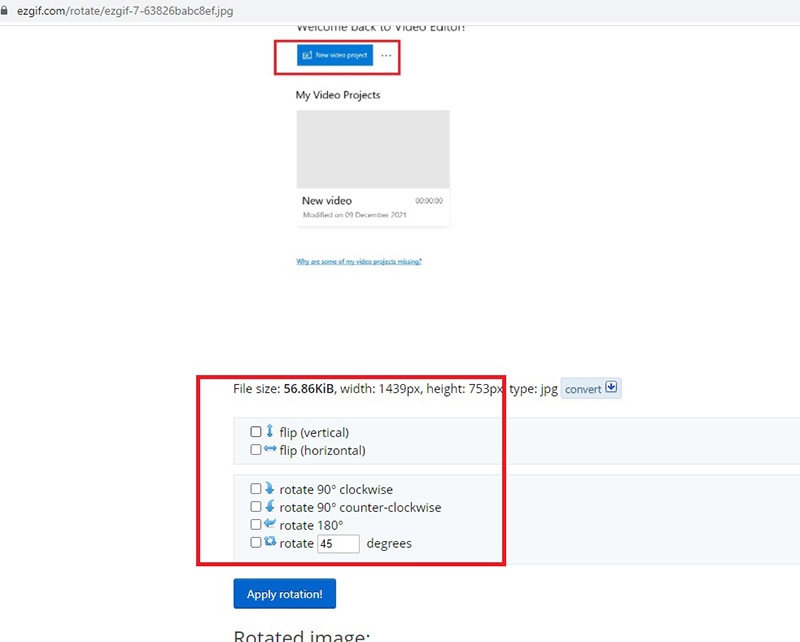Tick the rotate 180° checkbox
Image resolution: width=800 pixels, height=642 pixels.
tap(256, 525)
